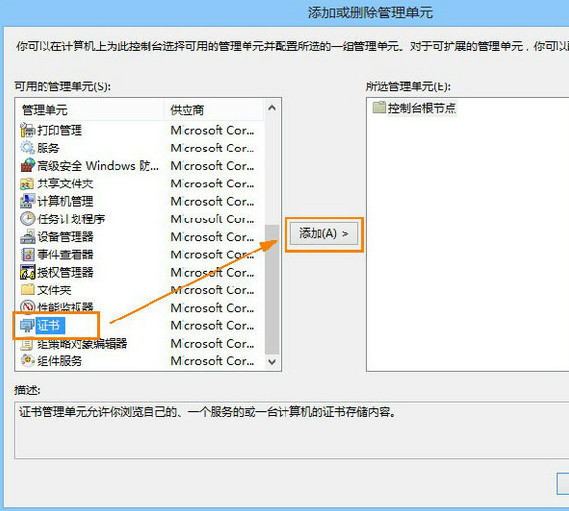Select the 设备管理器 icon

[x=27, y=237]
